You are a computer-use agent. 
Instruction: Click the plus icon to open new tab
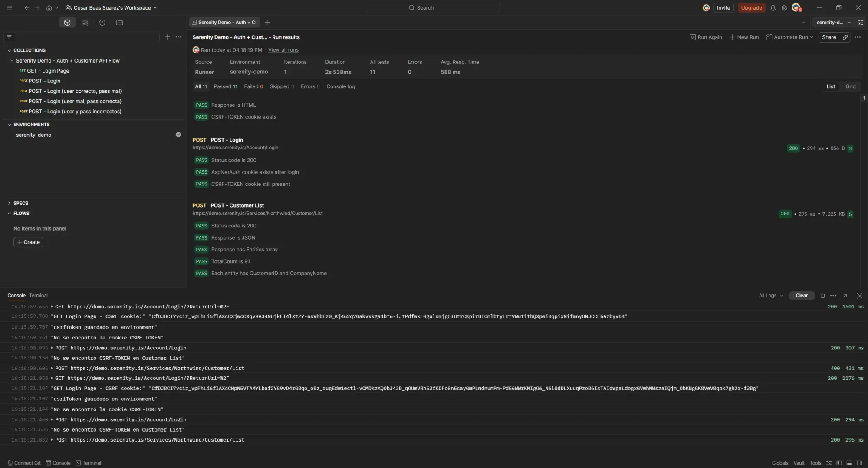pyautogui.click(x=267, y=23)
